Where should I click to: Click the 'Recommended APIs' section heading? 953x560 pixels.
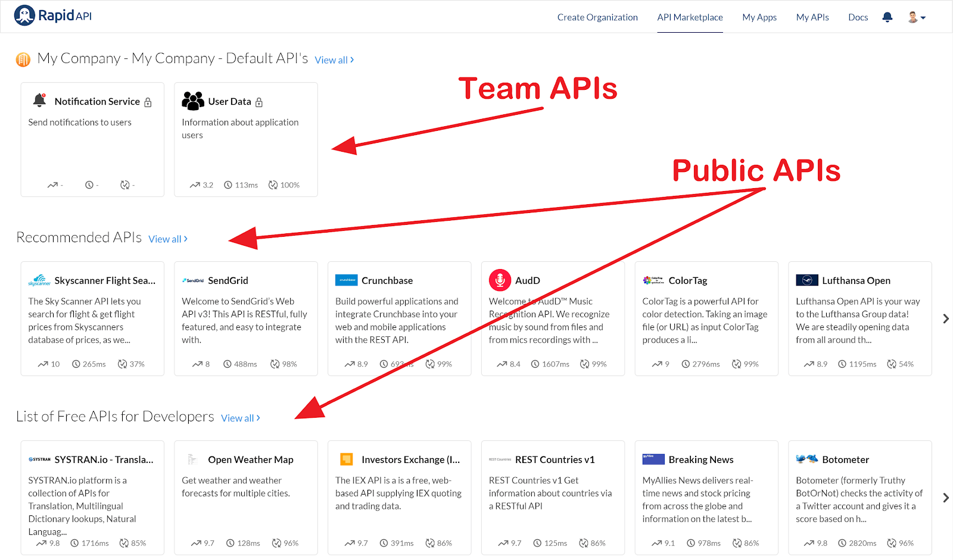pos(79,237)
